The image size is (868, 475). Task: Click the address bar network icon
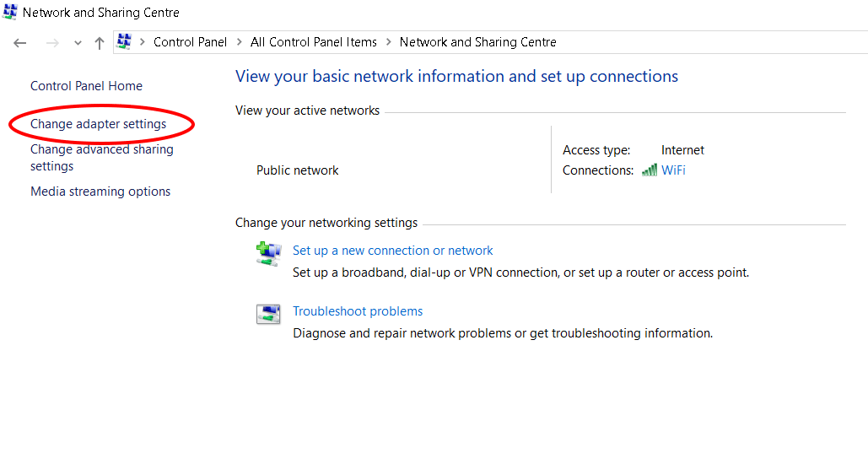(x=124, y=41)
